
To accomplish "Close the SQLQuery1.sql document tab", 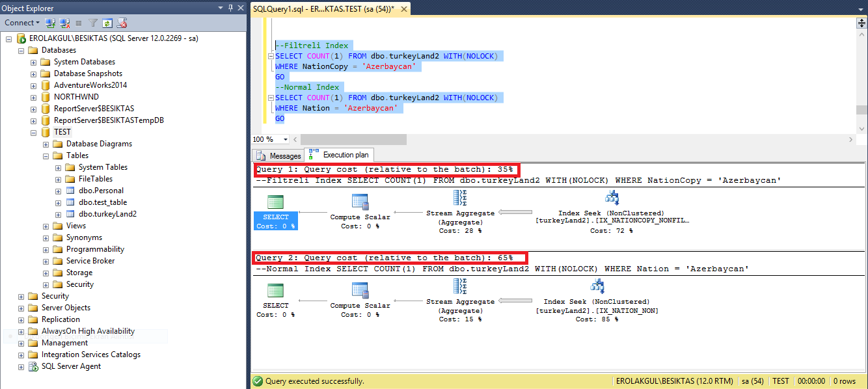I will point(403,9).
